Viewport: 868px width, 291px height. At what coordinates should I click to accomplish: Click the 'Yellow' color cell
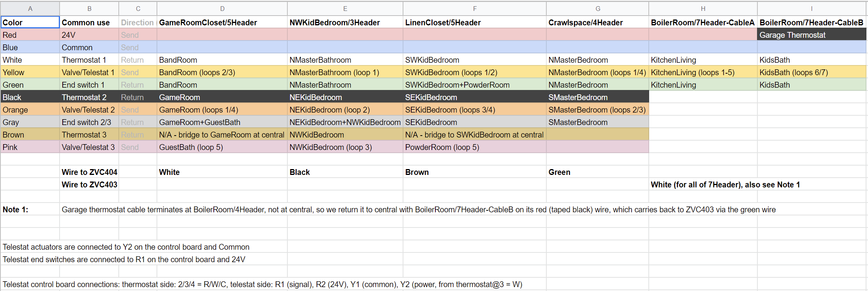coord(30,72)
